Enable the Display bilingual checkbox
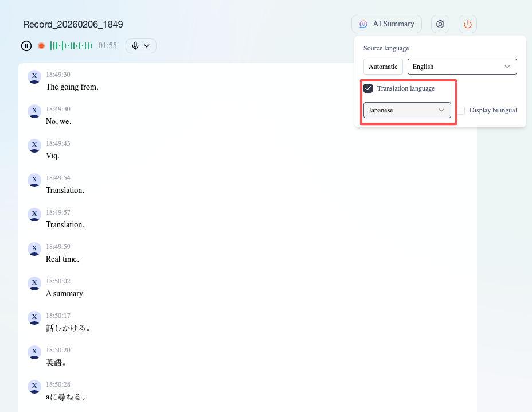Screen dimensions: 532x412 (x=461, y=110)
